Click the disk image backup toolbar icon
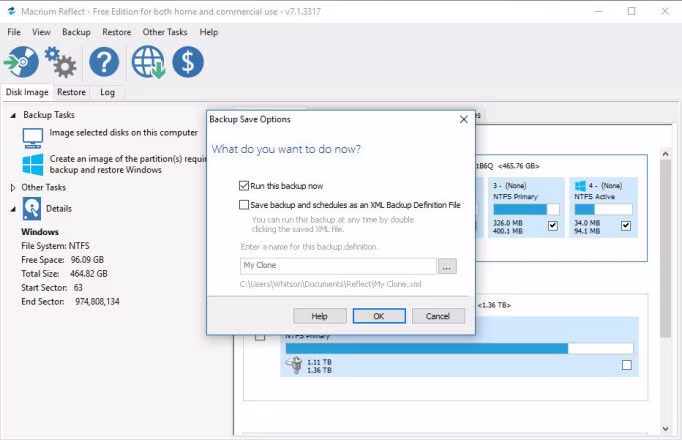Screen dimensions: 682x440 [x=21, y=62]
